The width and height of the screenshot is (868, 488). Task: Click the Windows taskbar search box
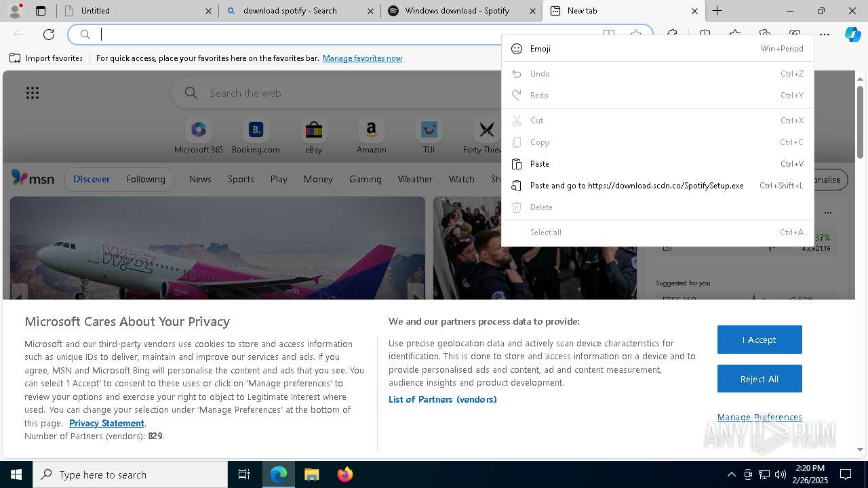tap(130, 474)
